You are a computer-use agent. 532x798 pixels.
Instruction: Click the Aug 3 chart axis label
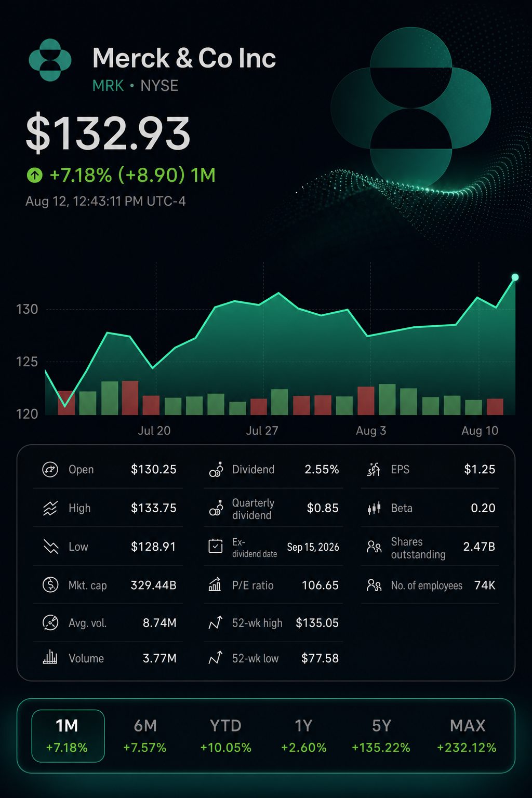pos(371,431)
